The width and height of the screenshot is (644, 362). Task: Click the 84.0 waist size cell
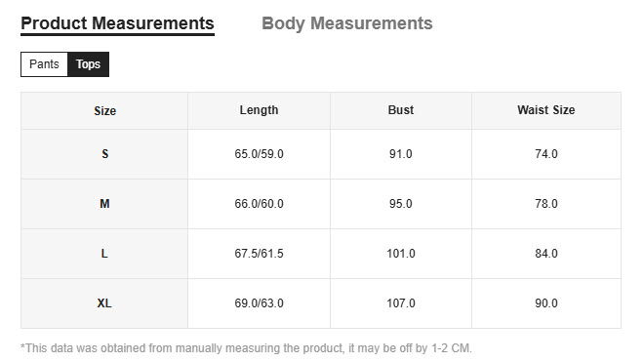pos(546,254)
